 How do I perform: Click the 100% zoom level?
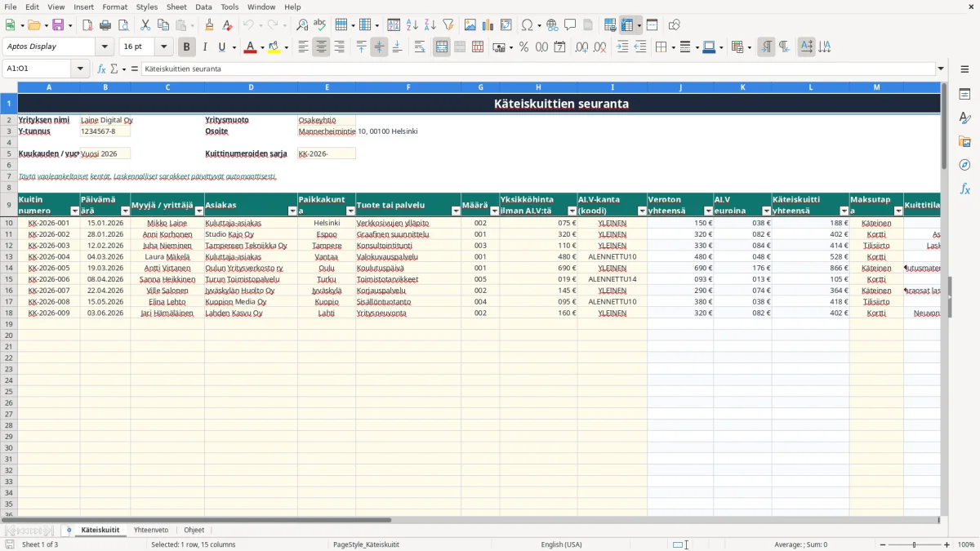[x=966, y=544]
